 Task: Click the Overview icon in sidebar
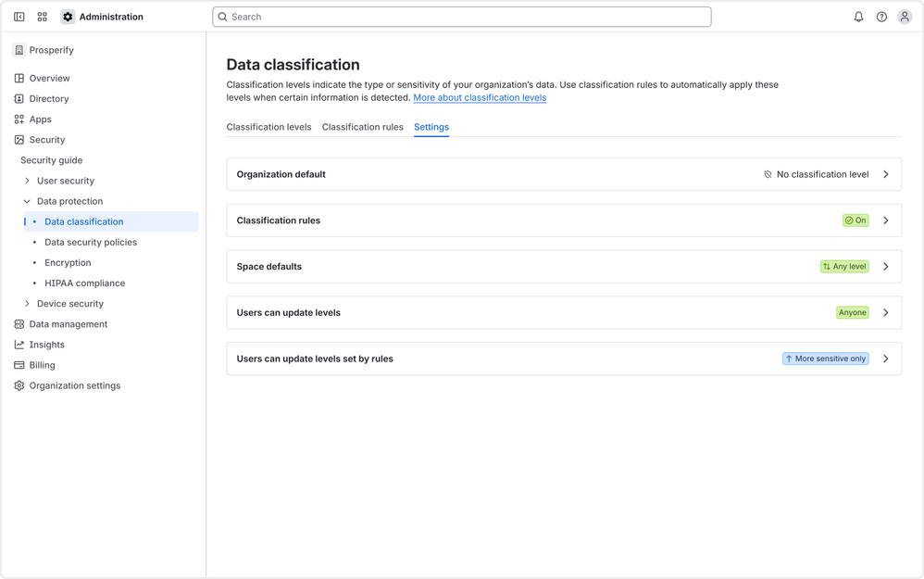19,79
